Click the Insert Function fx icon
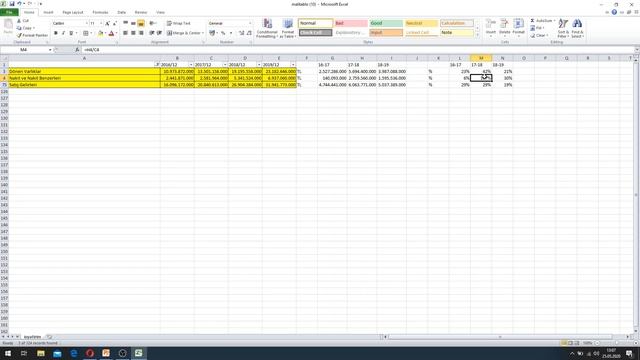The height and width of the screenshot is (360, 640). click(x=77, y=50)
